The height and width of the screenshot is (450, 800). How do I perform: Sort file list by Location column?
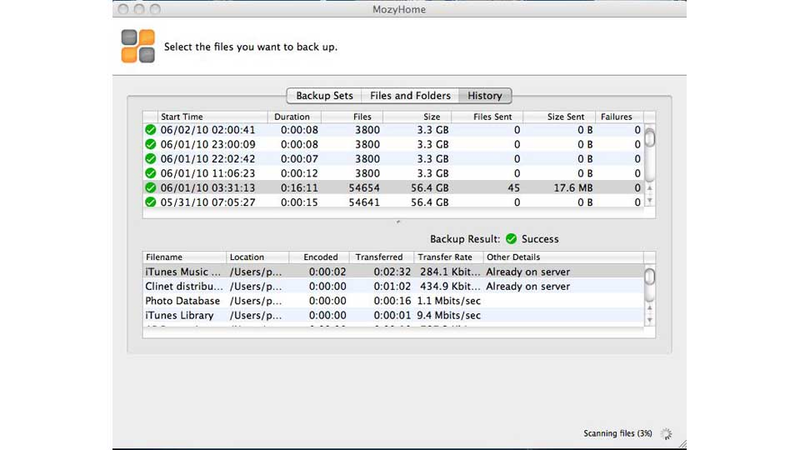click(x=258, y=257)
